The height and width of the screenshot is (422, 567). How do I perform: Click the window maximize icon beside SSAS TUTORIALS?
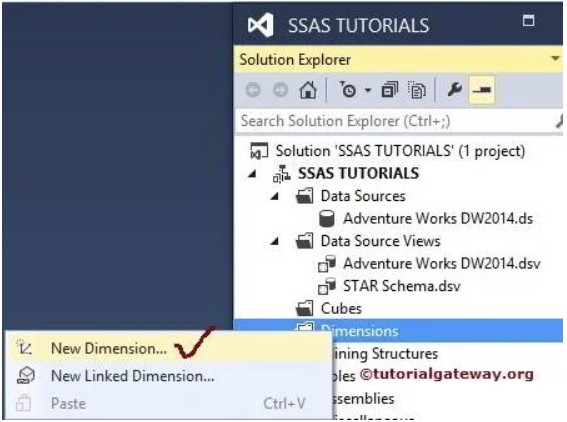(528, 20)
